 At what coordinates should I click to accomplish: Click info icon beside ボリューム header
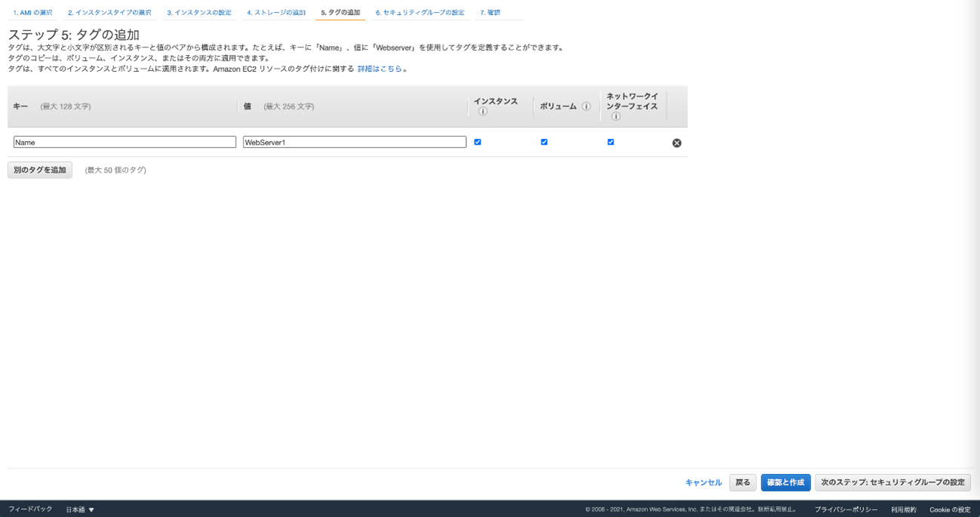586,106
